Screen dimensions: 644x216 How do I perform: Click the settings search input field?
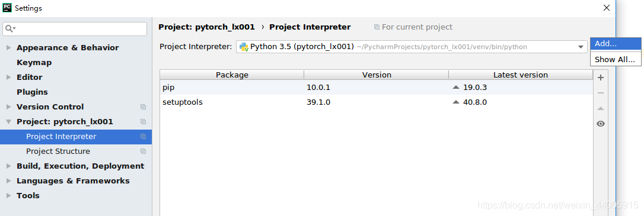click(x=75, y=28)
